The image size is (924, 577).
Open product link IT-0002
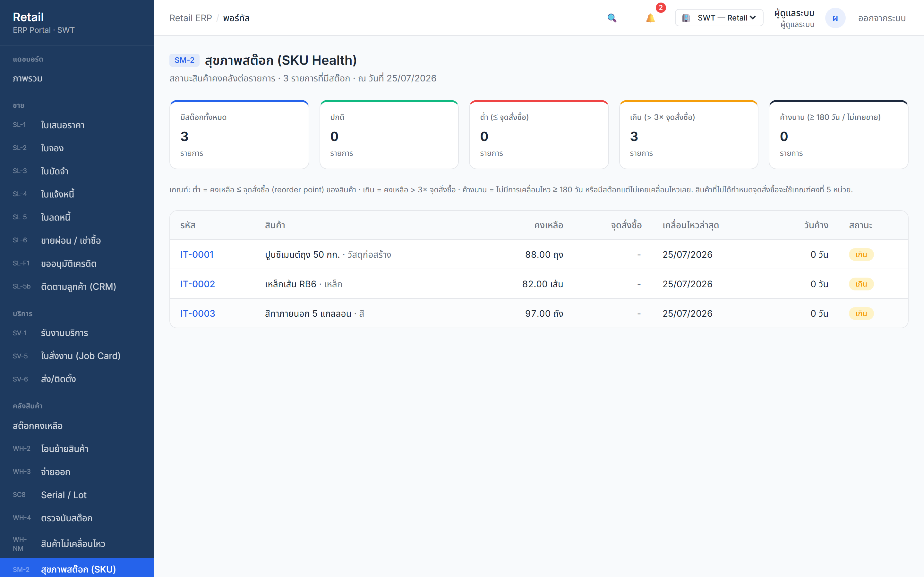point(197,284)
